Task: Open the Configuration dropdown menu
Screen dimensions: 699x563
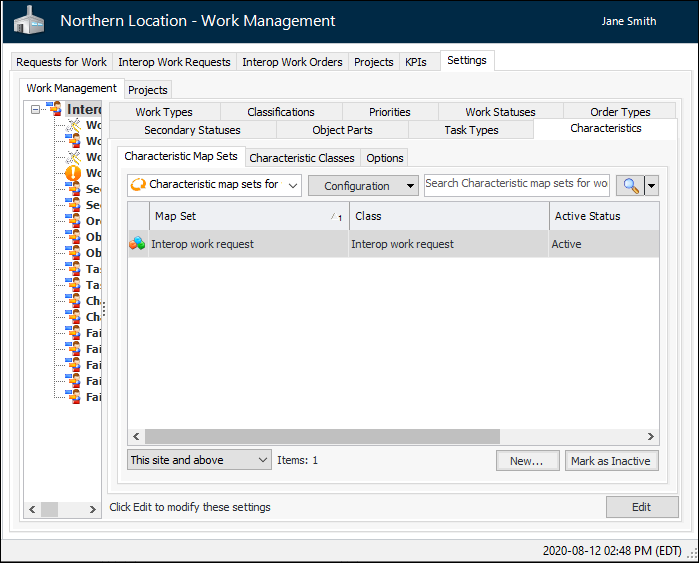Action: [x=363, y=186]
